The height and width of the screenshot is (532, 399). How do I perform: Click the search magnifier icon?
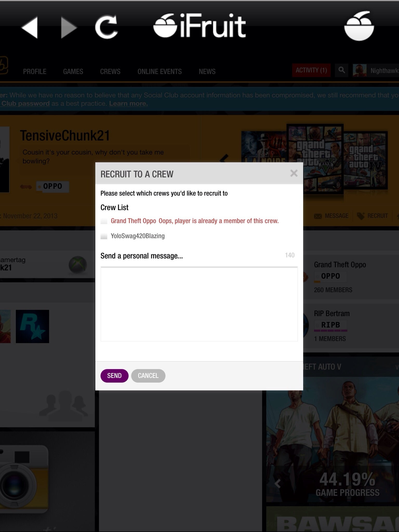[x=342, y=70]
